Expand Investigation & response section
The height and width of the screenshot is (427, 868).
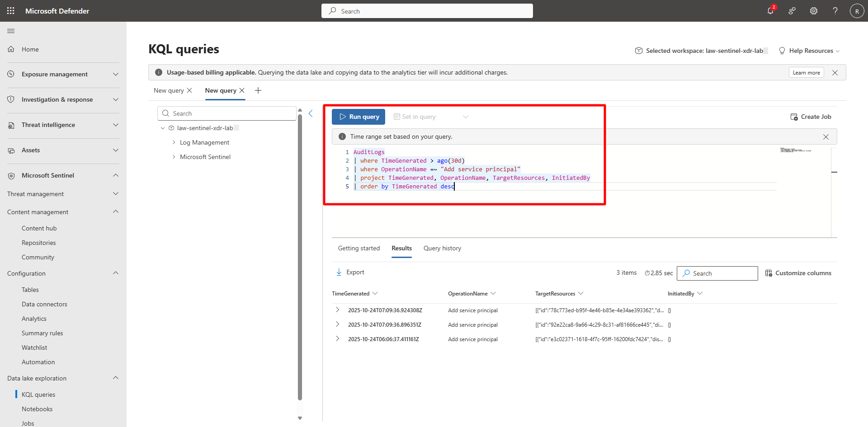116,99
